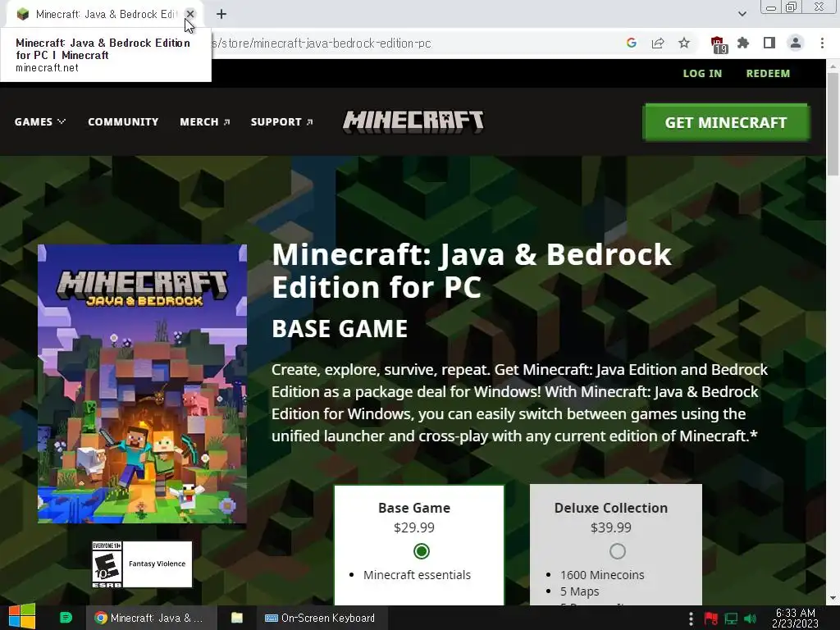This screenshot has height=630, width=840.
Task: Click the LOG IN link
Action: (702, 73)
